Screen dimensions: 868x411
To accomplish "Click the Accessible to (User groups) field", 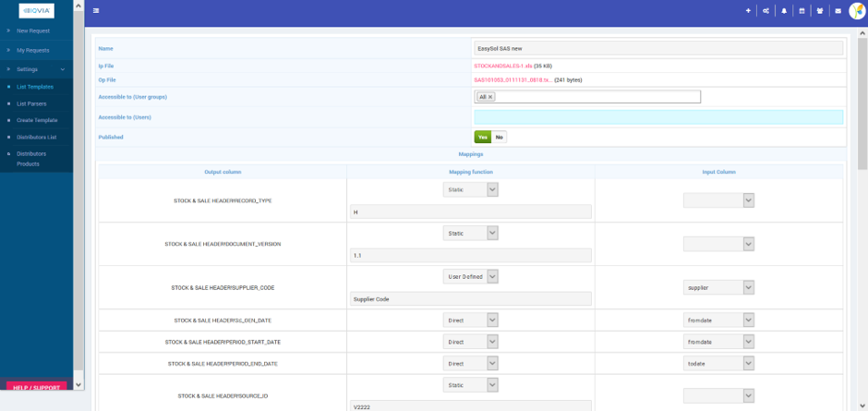I will pos(588,97).
